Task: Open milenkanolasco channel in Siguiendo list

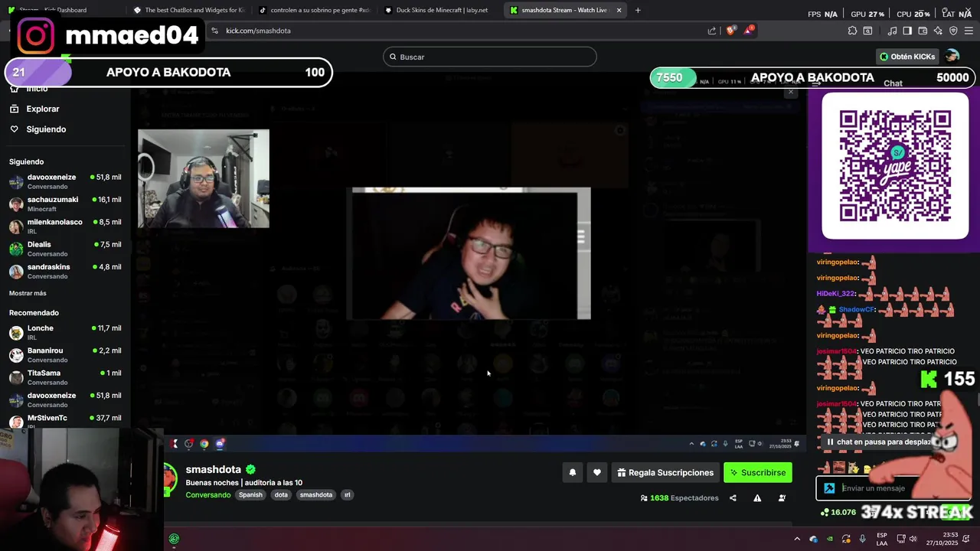Action: pyautogui.click(x=65, y=227)
